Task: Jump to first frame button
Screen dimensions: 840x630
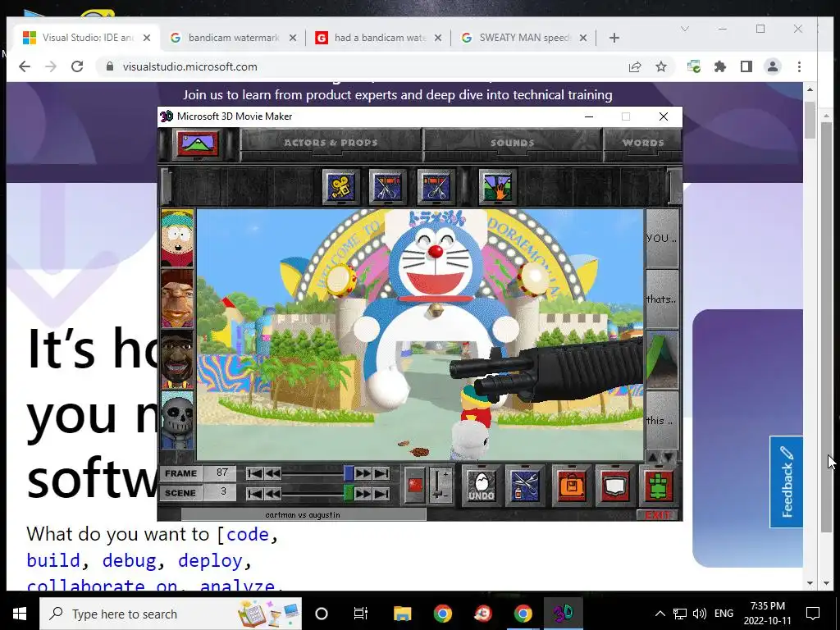Action: pyautogui.click(x=255, y=473)
